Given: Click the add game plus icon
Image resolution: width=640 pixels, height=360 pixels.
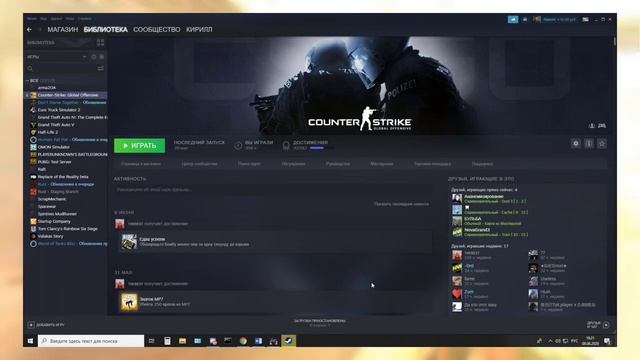Looking at the screenshot, I should pos(31,325).
